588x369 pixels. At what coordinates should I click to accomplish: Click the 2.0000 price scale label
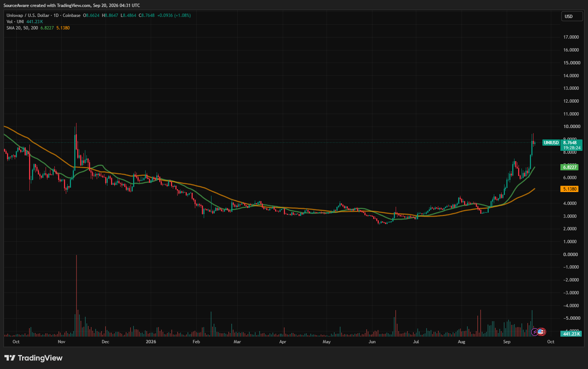point(570,229)
